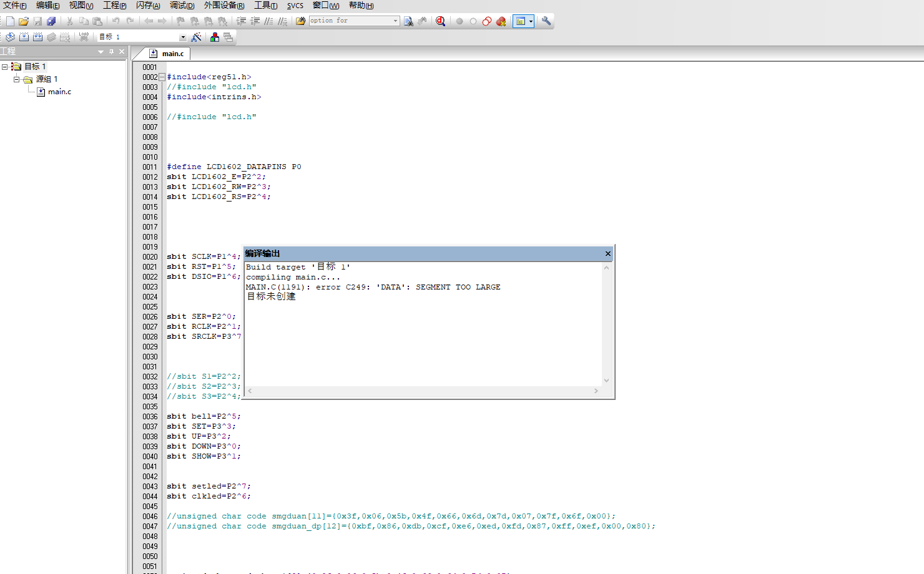The image size is (924, 574).
Task: Insert a breakpoint with the grey dot icon
Action: 460,21
